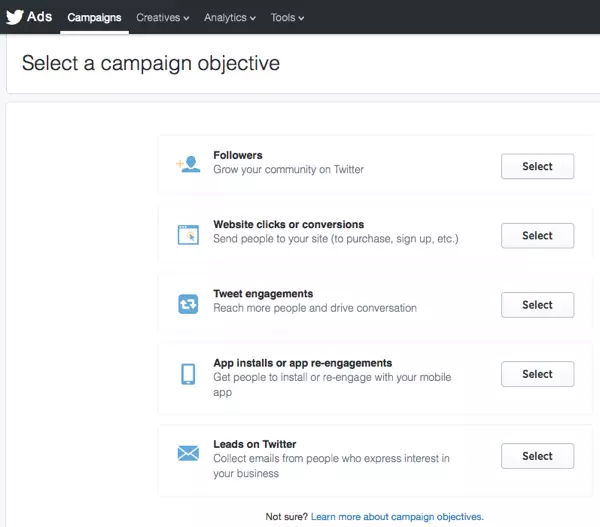This screenshot has width=600, height=527.
Task: Open the Creatives dropdown menu
Action: click(164, 17)
